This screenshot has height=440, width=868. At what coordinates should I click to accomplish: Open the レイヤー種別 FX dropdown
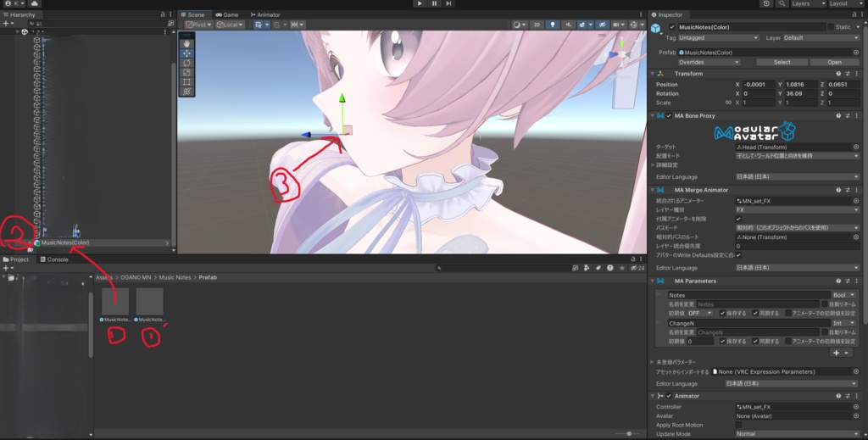click(x=797, y=209)
